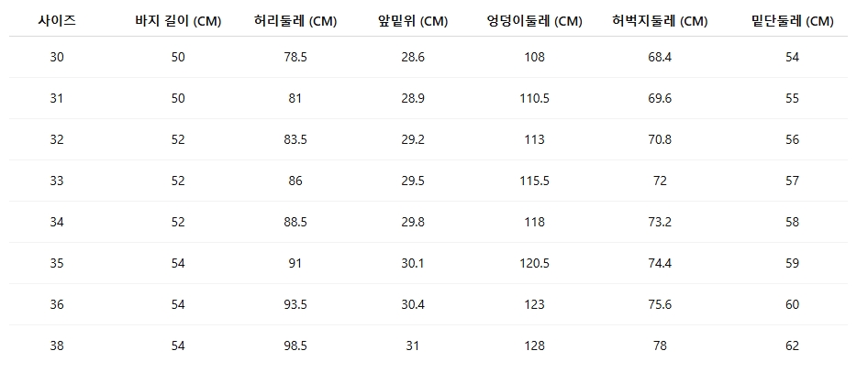Image resolution: width=868 pixels, height=373 pixels.
Task: Click the thigh value 70.8
Action: pyautogui.click(x=660, y=139)
